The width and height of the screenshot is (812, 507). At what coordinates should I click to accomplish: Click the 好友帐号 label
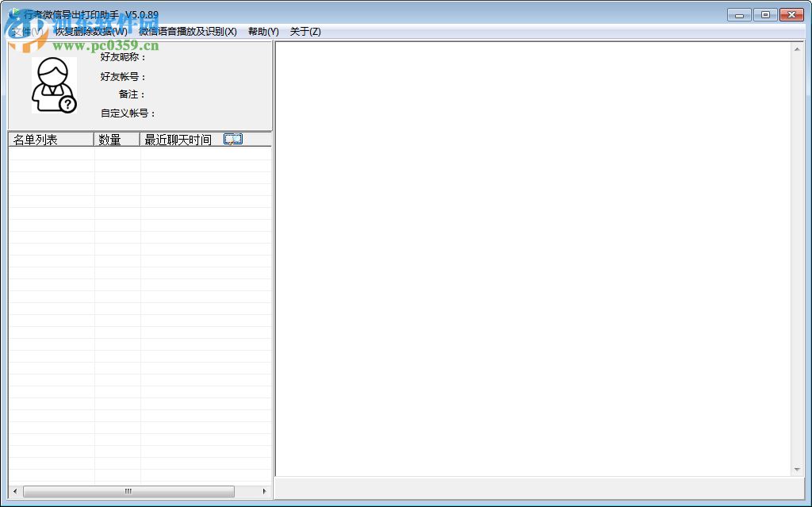coord(123,77)
